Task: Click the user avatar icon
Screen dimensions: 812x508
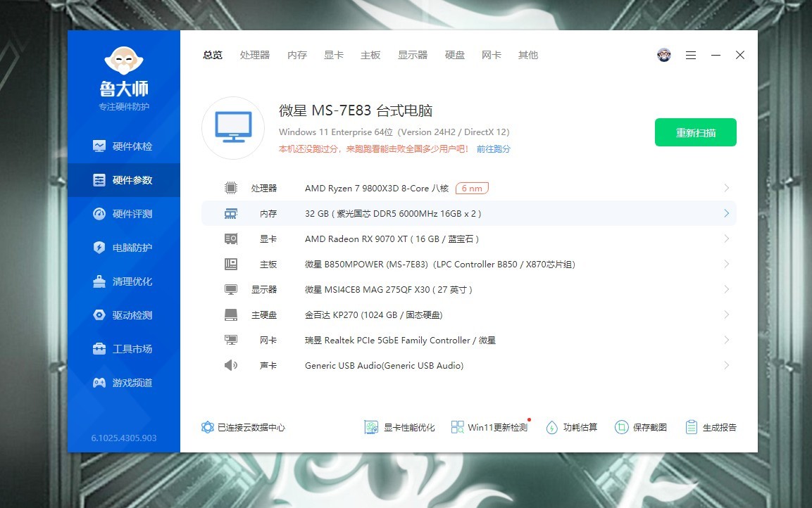Action: 664,55
